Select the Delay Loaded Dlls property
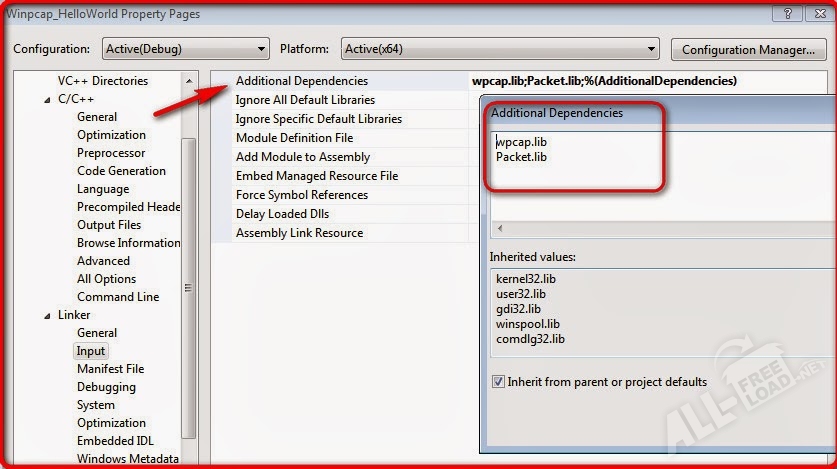 point(282,214)
